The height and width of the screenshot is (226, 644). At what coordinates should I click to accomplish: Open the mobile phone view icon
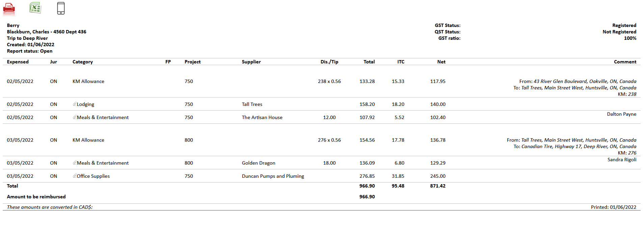point(61,8)
